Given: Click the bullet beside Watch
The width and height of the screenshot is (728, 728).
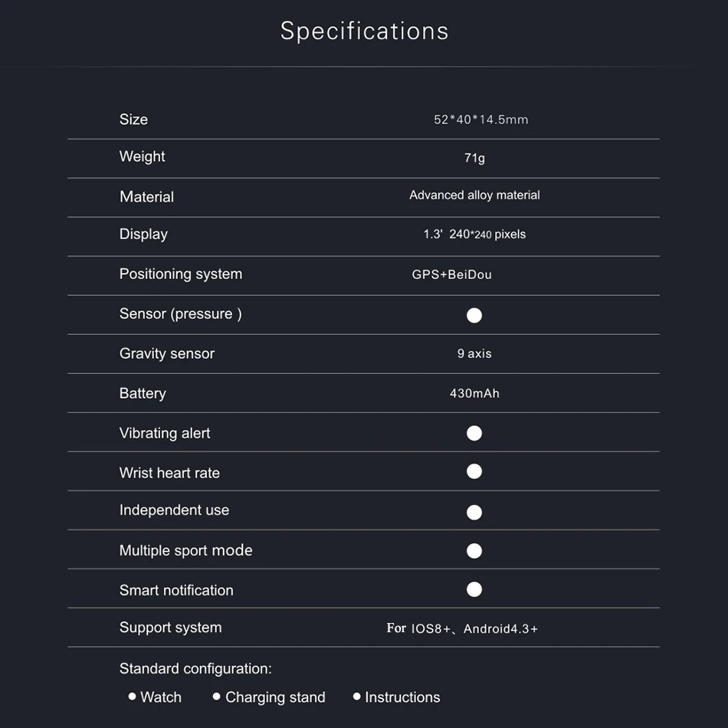Looking at the screenshot, I should [133, 697].
